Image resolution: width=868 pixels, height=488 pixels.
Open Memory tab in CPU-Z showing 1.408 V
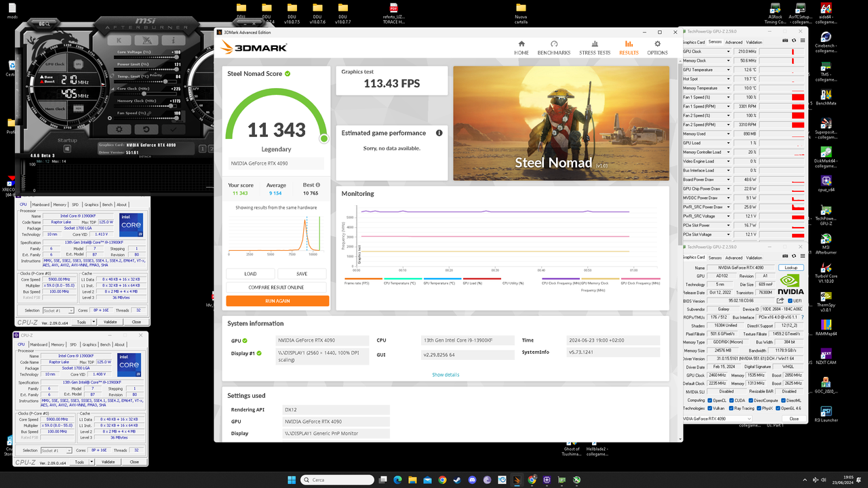tap(58, 344)
